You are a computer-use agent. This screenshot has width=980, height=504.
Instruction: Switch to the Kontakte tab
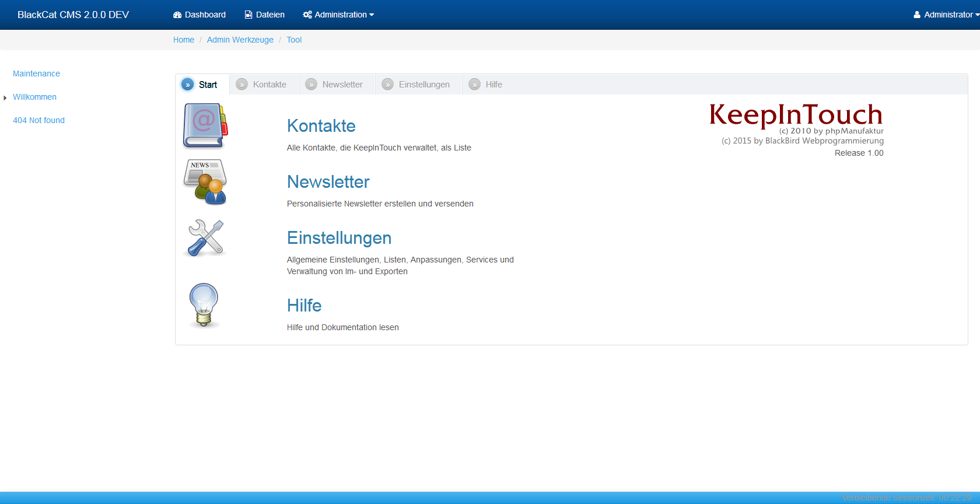tap(264, 85)
